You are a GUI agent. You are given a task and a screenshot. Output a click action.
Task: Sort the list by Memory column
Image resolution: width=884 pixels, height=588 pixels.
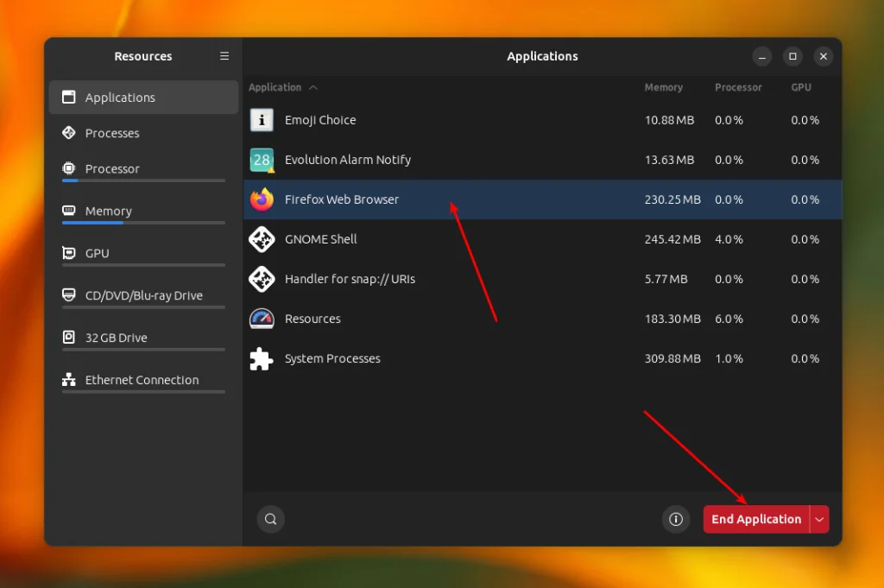tap(663, 87)
